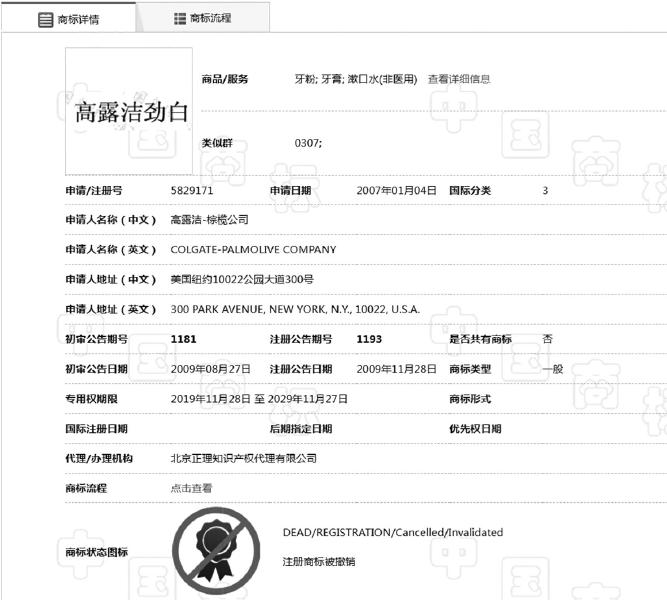Click the 国际注册日期 label
Image resolution: width=667 pixels, height=600 pixels.
96,429
